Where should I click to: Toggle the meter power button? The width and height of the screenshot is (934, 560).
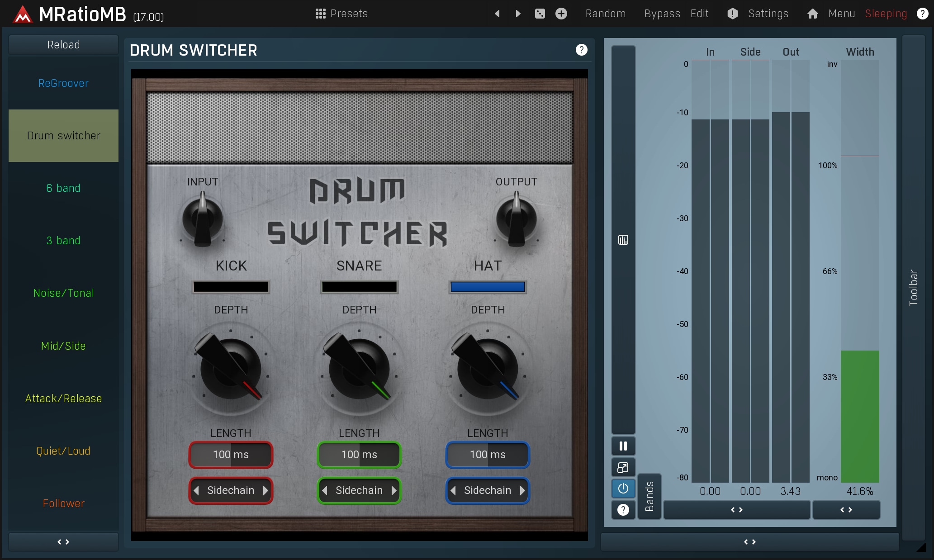tap(623, 489)
